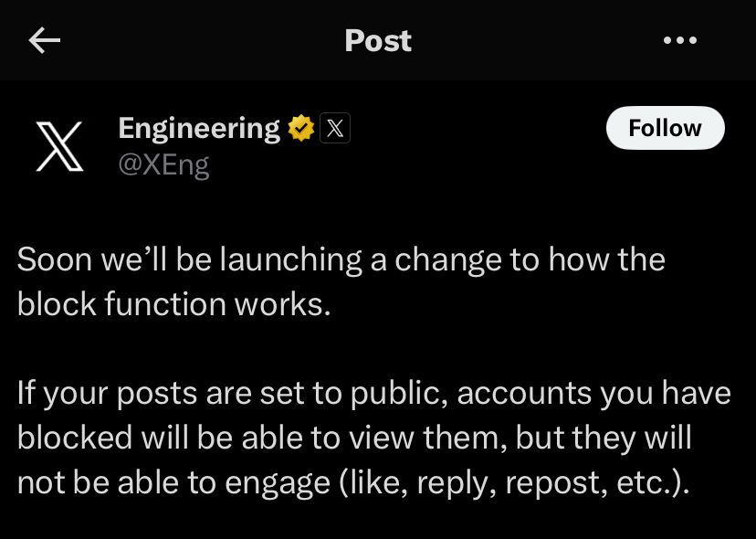Tap the word "public" in the post
756x539 pixels.
pos(396,393)
